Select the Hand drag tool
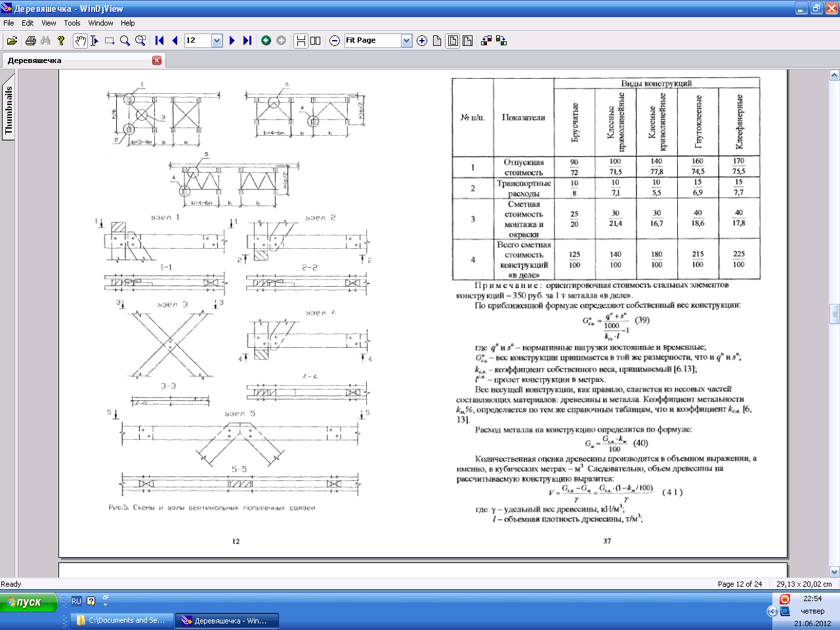Viewport: 840px width, 630px height. click(79, 41)
